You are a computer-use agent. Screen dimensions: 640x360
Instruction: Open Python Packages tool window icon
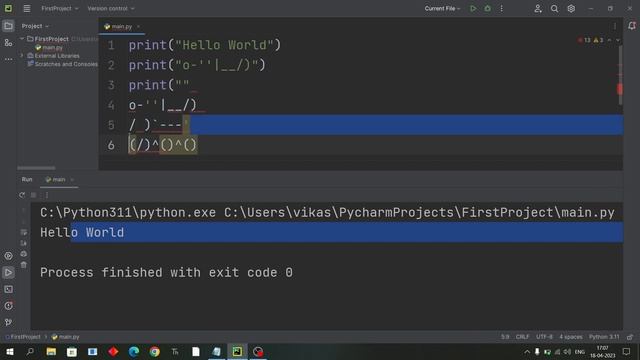(8, 256)
